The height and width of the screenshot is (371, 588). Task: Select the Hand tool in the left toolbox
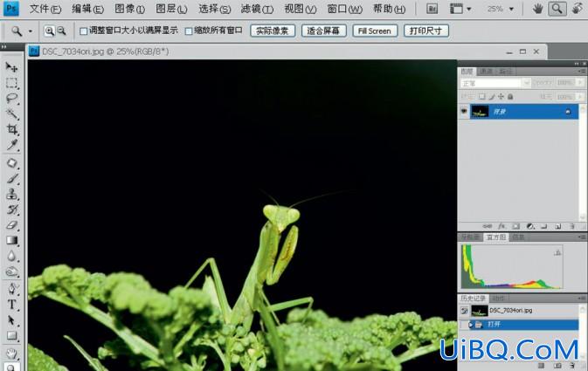tap(11, 353)
